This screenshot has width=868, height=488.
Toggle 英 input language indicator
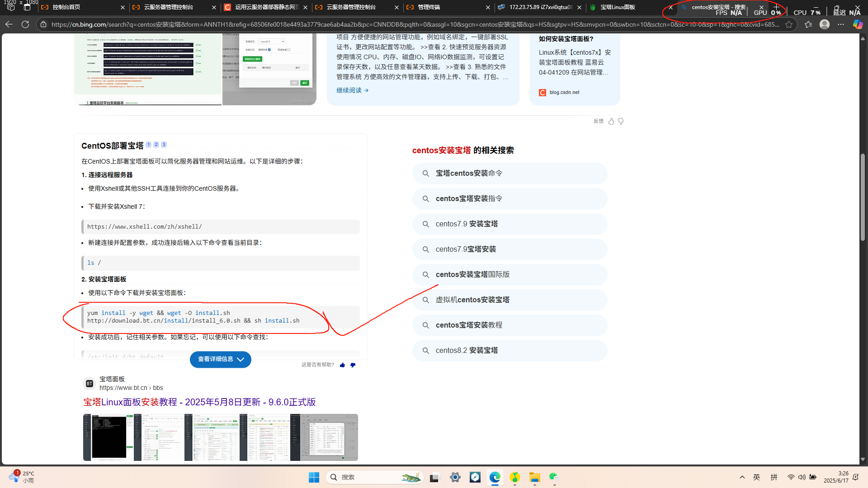tap(757, 477)
